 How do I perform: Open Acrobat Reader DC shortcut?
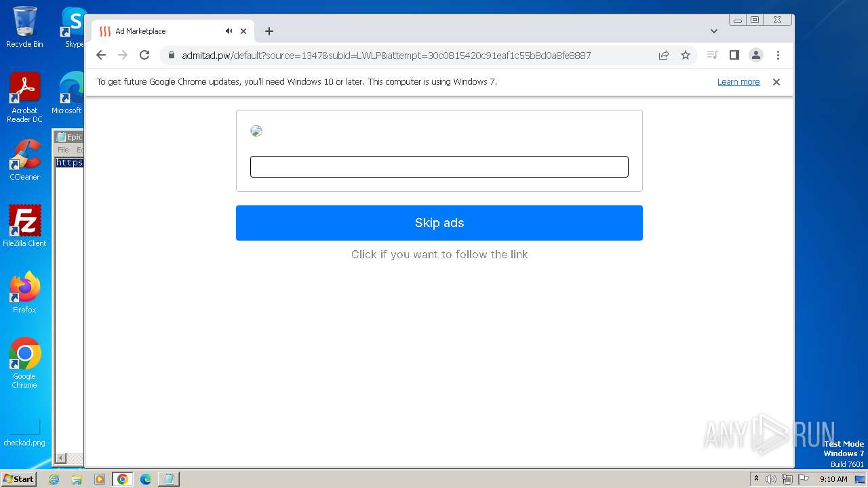24,98
